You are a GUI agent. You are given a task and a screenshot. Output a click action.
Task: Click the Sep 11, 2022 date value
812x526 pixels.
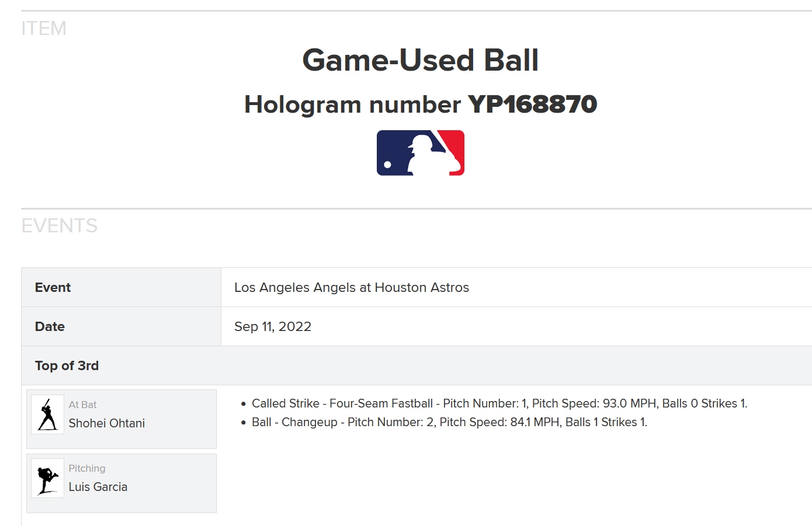click(273, 326)
